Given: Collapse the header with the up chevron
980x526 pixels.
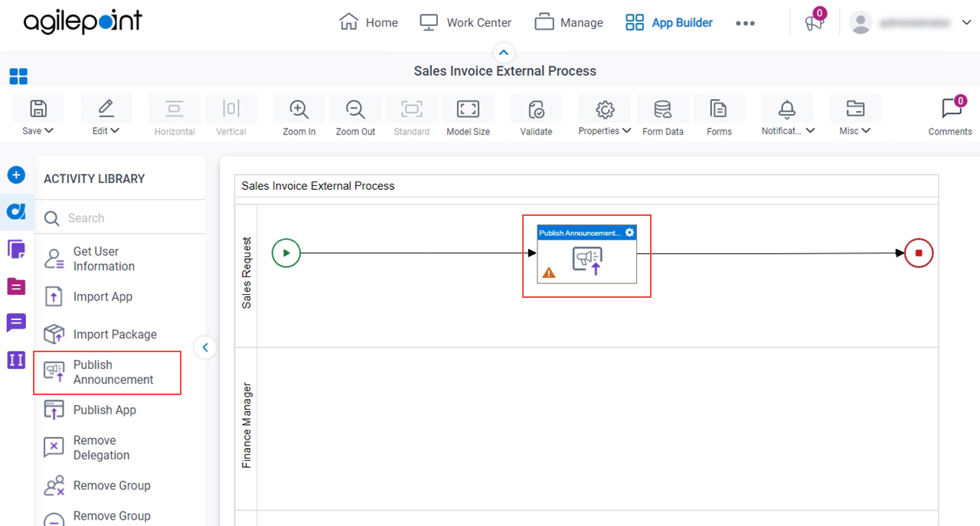Looking at the screenshot, I should click(504, 53).
